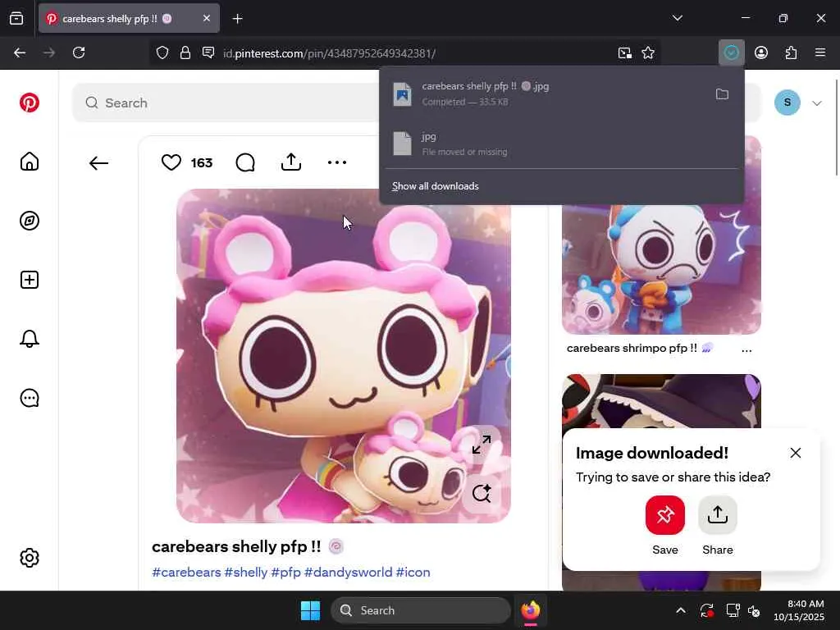The height and width of the screenshot is (630, 840).
Task: Close the carebears shelly pfp tab
Action: (207, 18)
